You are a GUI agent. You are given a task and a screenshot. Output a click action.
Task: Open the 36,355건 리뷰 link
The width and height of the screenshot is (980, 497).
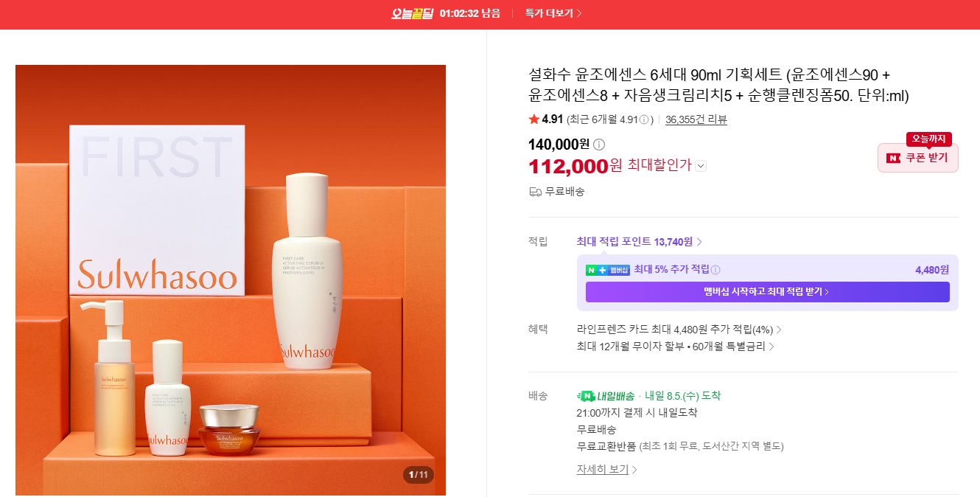pos(696,119)
